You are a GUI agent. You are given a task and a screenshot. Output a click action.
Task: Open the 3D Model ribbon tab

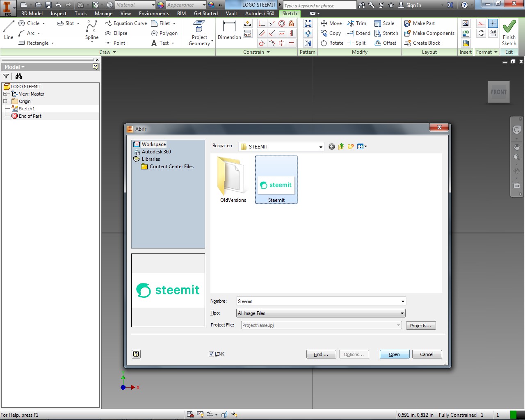pyautogui.click(x=32, y=14)
